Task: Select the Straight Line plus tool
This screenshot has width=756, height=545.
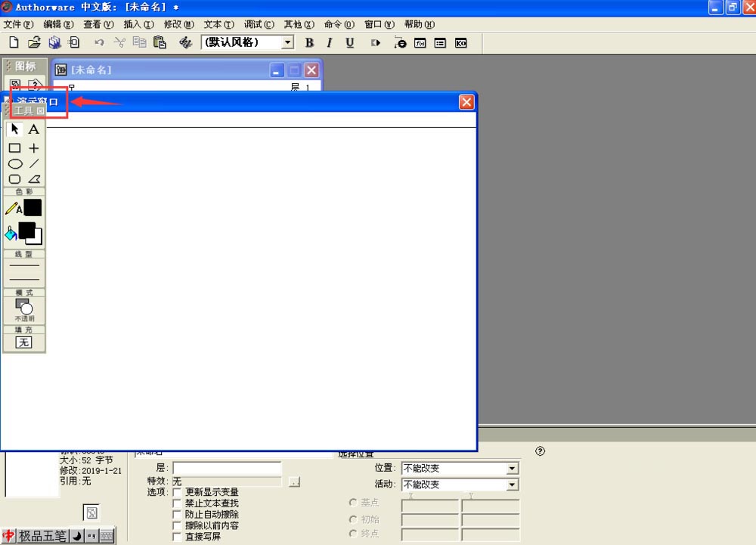Action: 34,148
